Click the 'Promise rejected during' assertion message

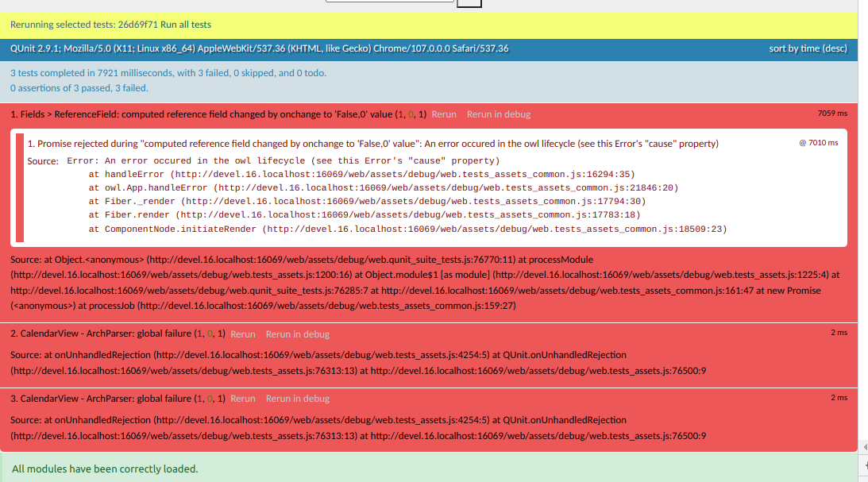click(x=373, y=143)
